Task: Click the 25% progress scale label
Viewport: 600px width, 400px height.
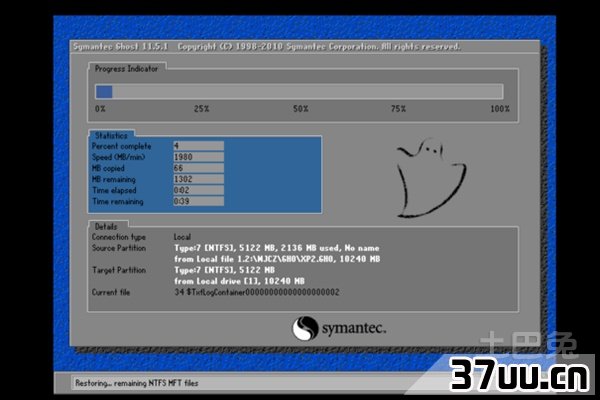Action: tap(202, 109)
